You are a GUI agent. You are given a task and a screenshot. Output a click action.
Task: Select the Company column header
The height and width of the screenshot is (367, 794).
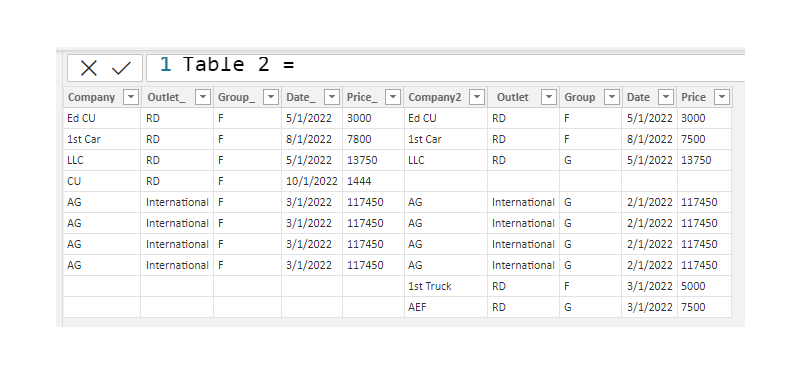point(92,97)
